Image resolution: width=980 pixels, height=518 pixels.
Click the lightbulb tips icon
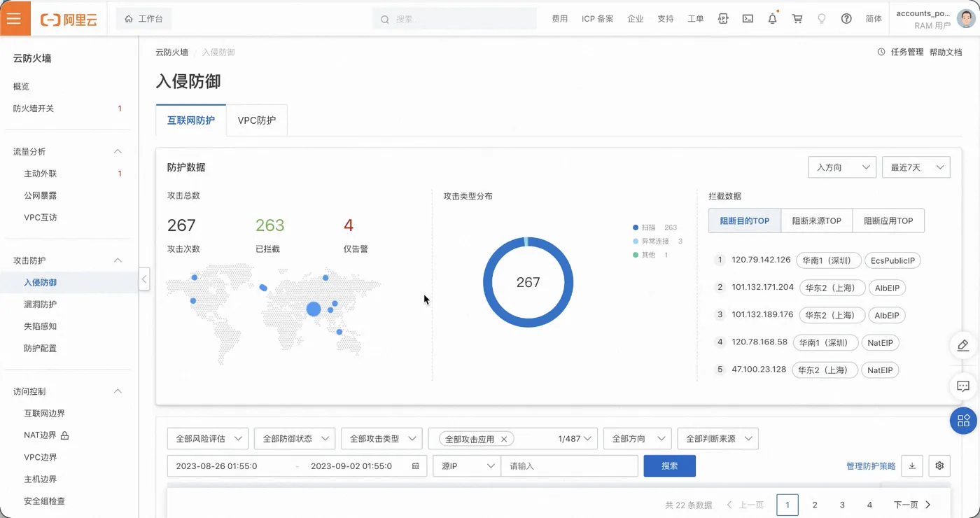[x=822, y=20]
